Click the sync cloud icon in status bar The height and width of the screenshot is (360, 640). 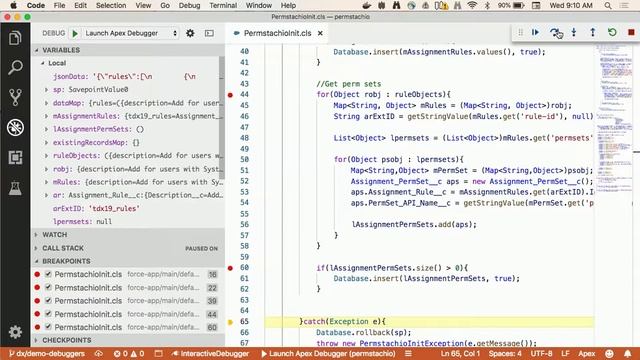(98, 353)
